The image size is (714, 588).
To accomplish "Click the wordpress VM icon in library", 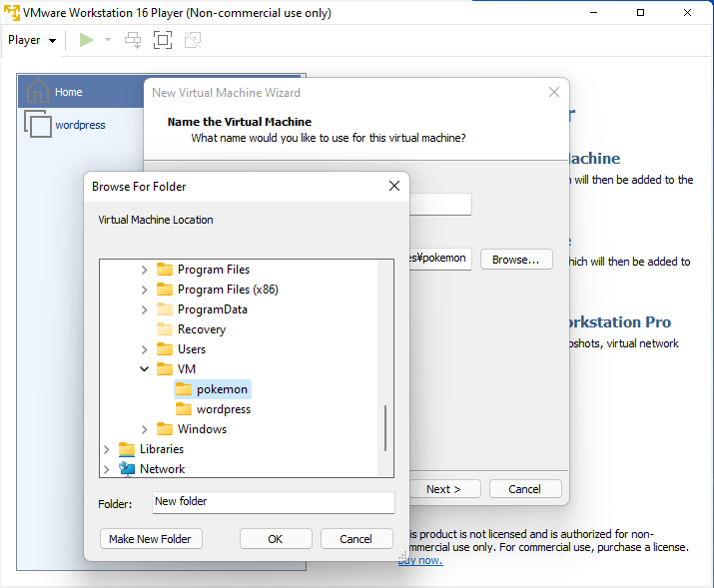I will 37,124.
